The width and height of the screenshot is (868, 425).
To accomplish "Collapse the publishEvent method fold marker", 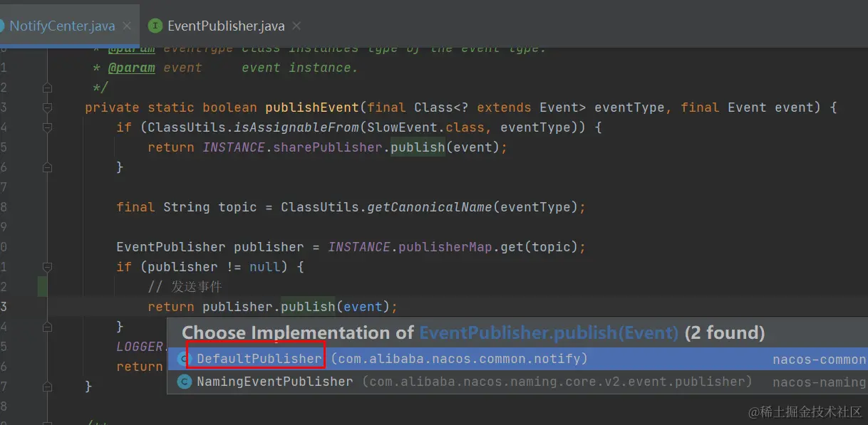I will (x=47, y=107).
